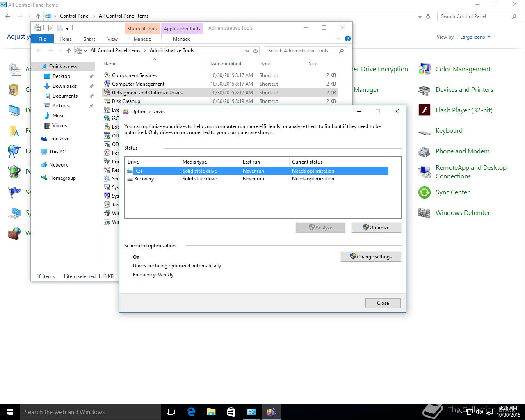
Task: Go up one level in Administrative Tools
Action: (x=68, y=51)
